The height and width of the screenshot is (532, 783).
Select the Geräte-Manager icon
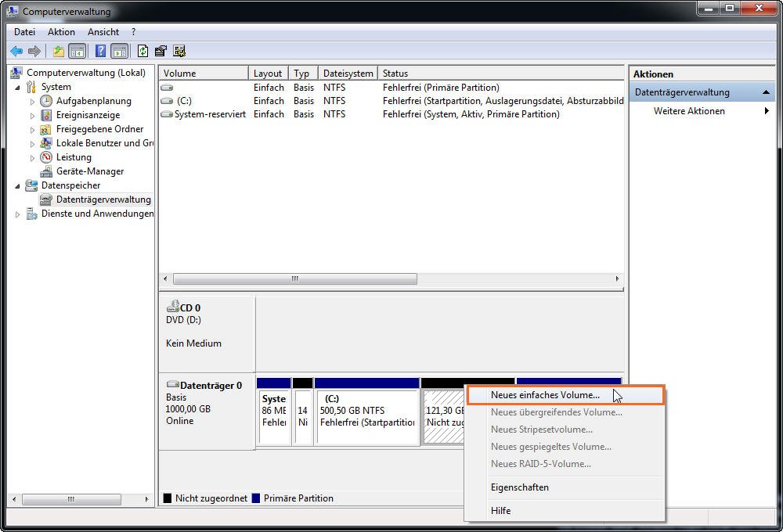point(46,171)
